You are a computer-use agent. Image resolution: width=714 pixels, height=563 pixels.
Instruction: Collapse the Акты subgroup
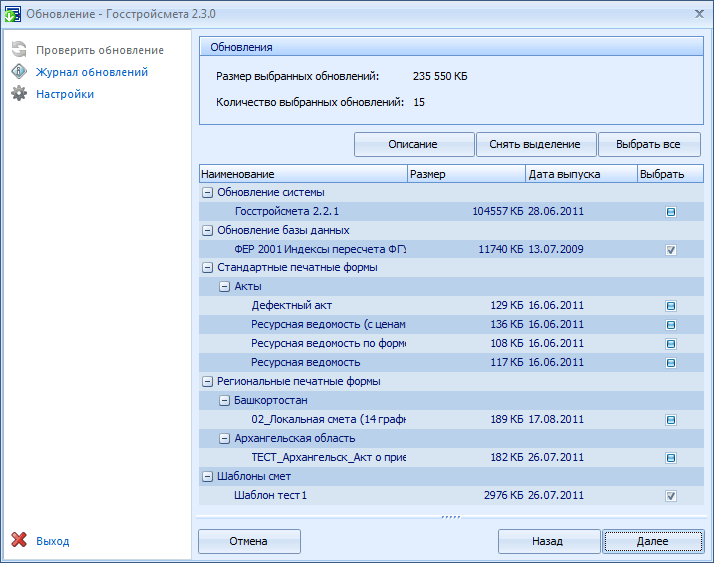(224, 287)
